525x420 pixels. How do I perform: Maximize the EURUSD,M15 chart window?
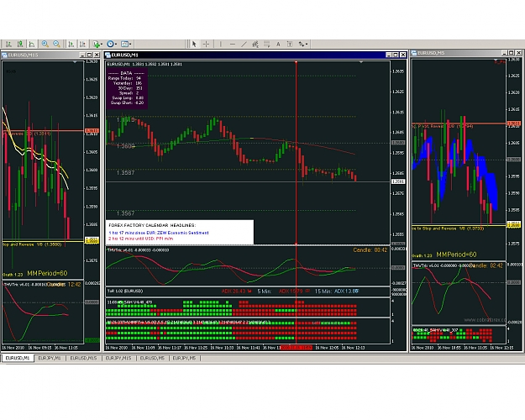89,55
